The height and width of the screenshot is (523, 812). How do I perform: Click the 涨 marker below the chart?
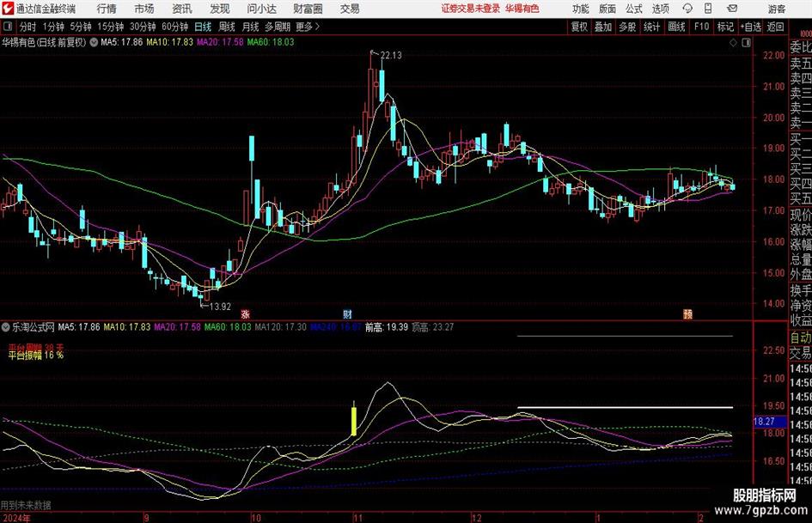pyautogui.click(x=246, y=313)
